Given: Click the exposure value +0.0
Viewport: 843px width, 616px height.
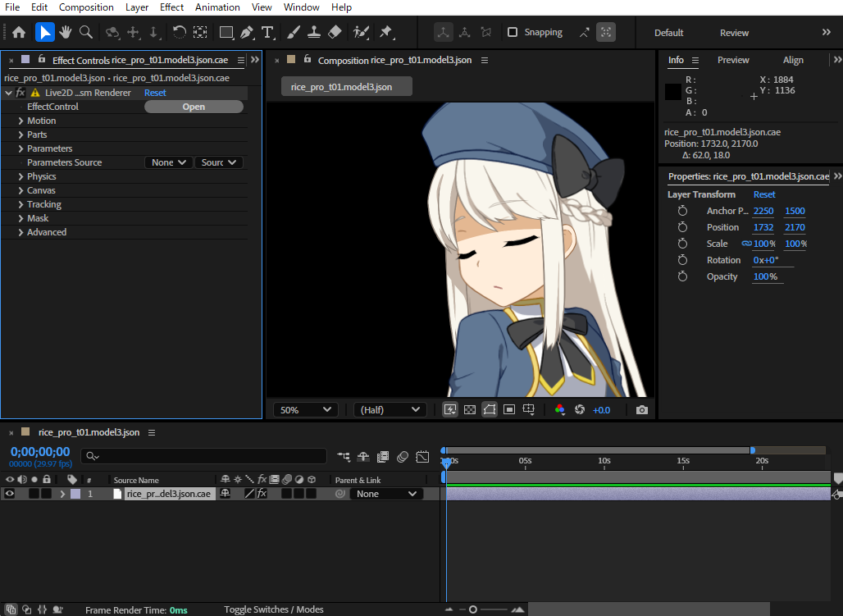Looking at the screenshot, I should (601, 410).
